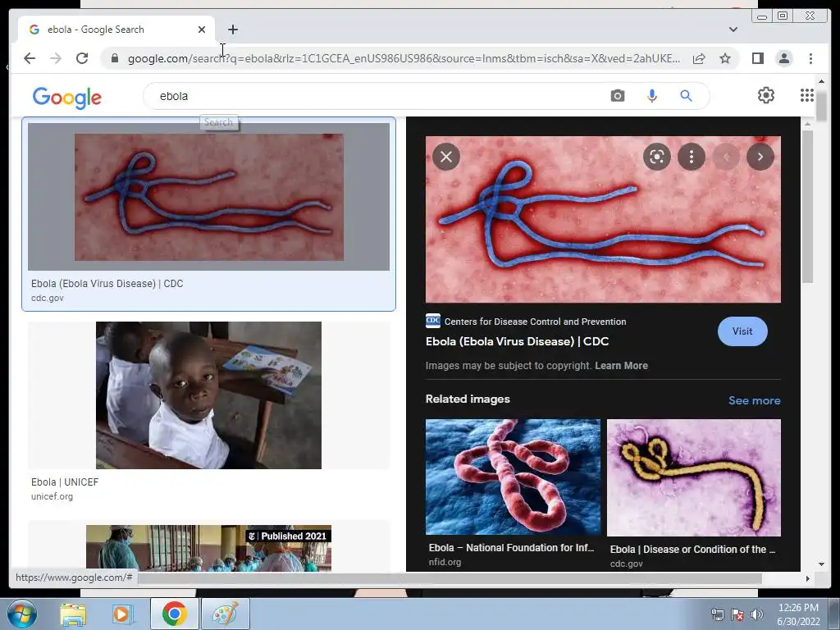Go to Google homepage via logo
The height and width of the screenshot is (630, 840).
[x=67, y=98]
